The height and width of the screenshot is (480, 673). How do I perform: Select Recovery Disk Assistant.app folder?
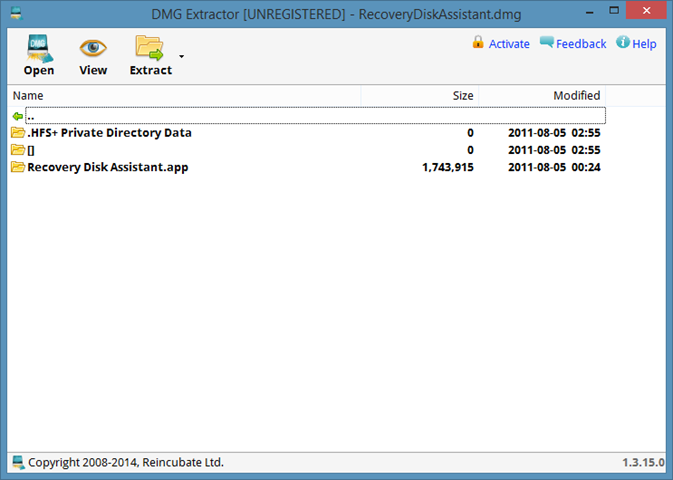(107, 167)
